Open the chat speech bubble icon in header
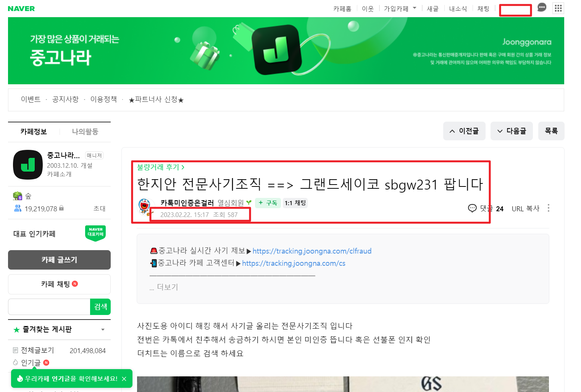581x392 pixels. click(x=542, y=8)
